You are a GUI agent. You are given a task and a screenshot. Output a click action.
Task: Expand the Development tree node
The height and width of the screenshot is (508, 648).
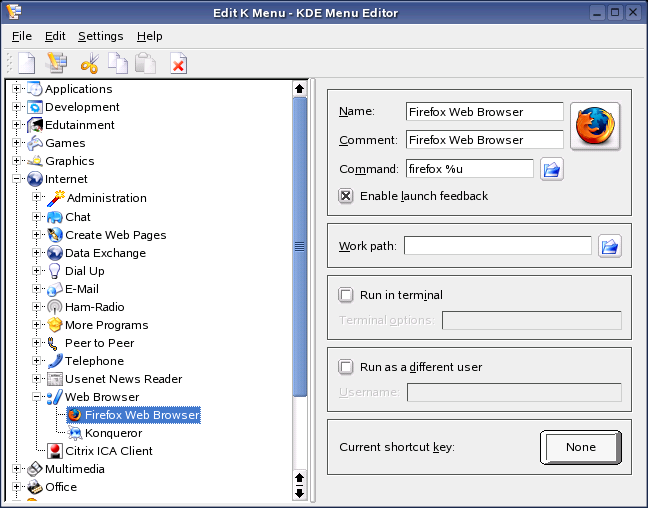[x=16, y=107]
